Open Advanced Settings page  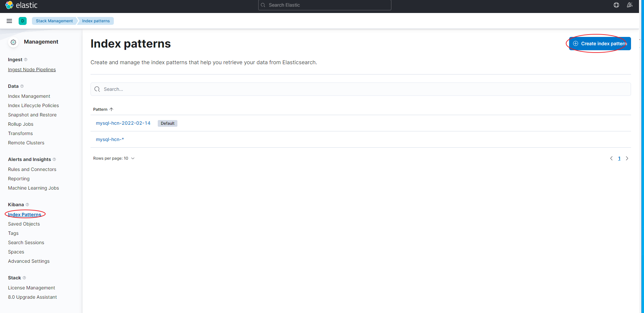pyautogui.click(x=29, y=261)
